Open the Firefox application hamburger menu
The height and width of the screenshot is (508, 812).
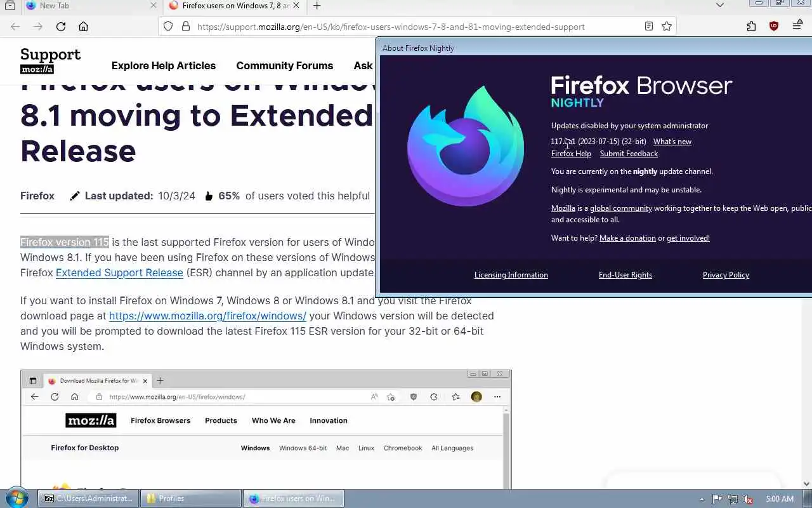coord(797,26)
